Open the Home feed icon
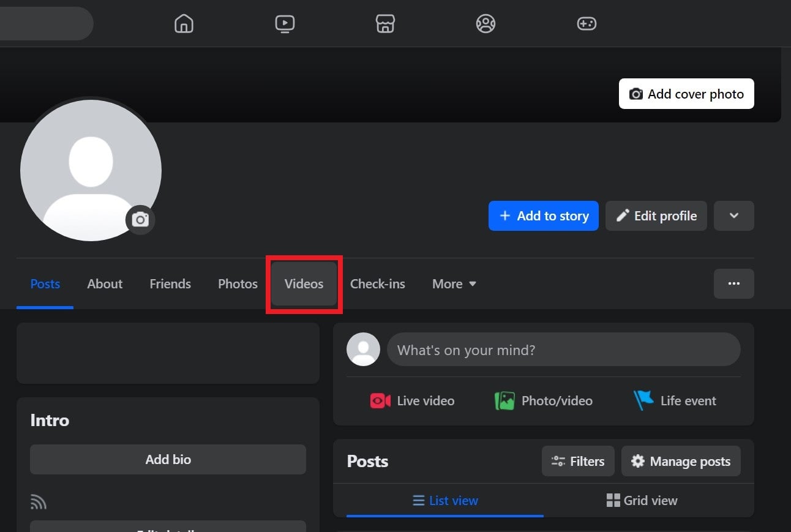791x532 pixels. pyautogui.click(x=183, y=24)
